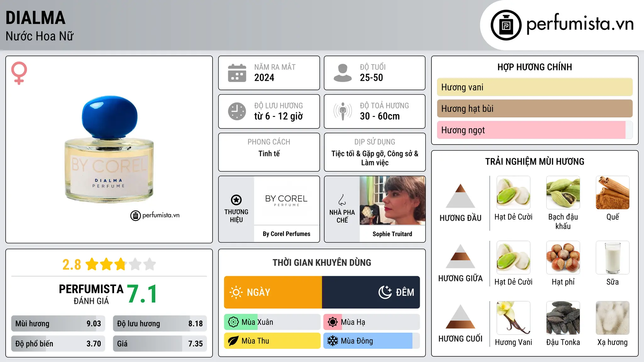Click the orange 2.8 rating number
The width and height of the screenshot is (644, 362).
[x=72, y=265]
